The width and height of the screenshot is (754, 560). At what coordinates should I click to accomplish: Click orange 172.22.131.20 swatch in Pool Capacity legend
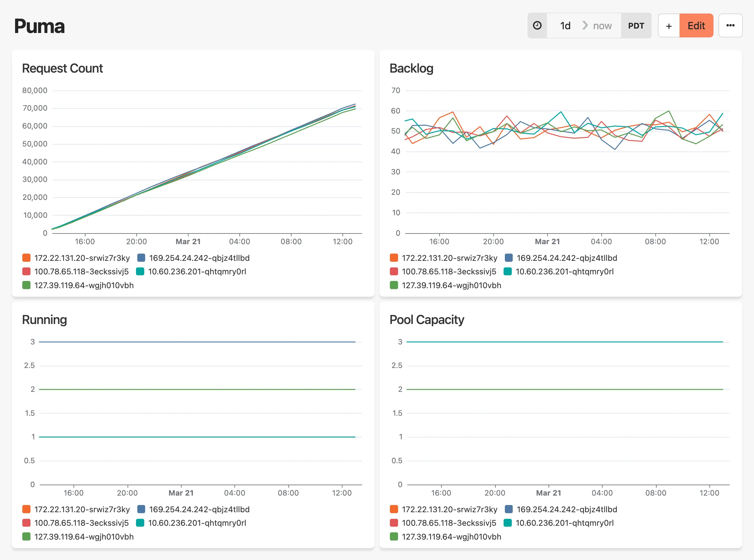(x=394, y=509)
